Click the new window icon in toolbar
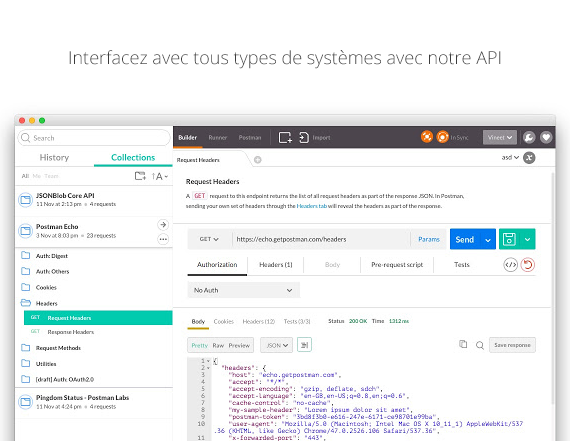570x441 pixels. (x=285, y=137)
